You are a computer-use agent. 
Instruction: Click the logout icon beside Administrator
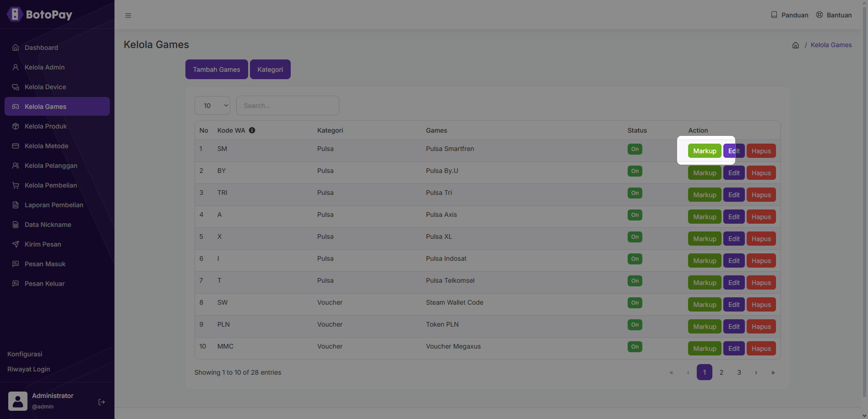(102, 402)
